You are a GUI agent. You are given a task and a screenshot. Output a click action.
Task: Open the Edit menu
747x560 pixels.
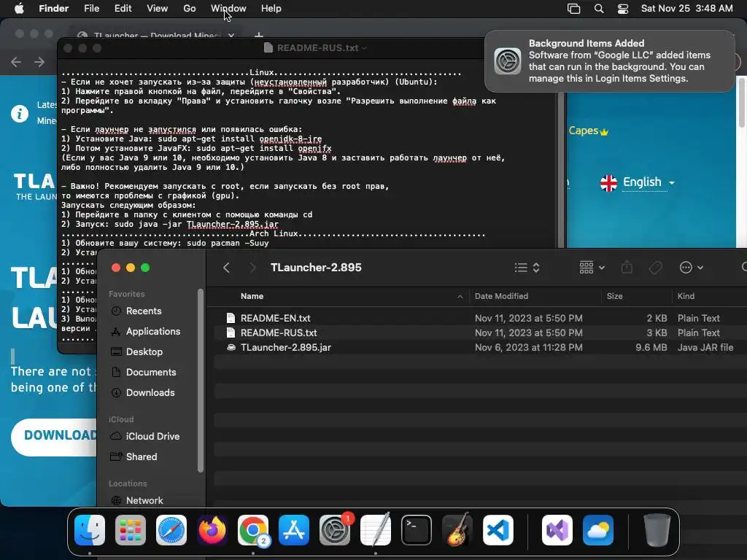(123, 9)
